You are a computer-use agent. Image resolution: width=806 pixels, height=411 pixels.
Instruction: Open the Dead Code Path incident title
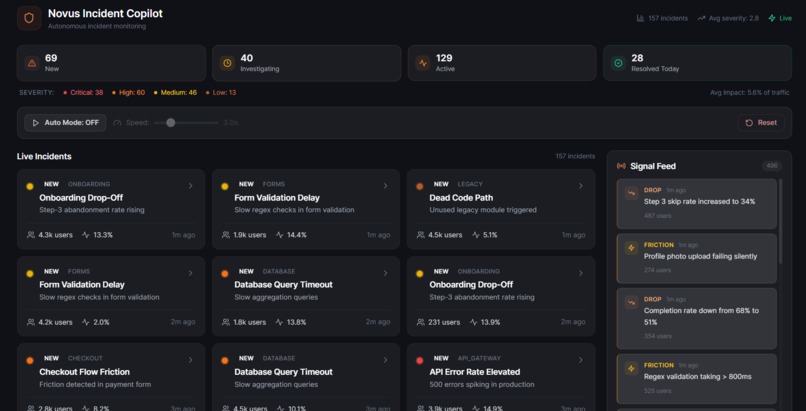pos(461,198)
